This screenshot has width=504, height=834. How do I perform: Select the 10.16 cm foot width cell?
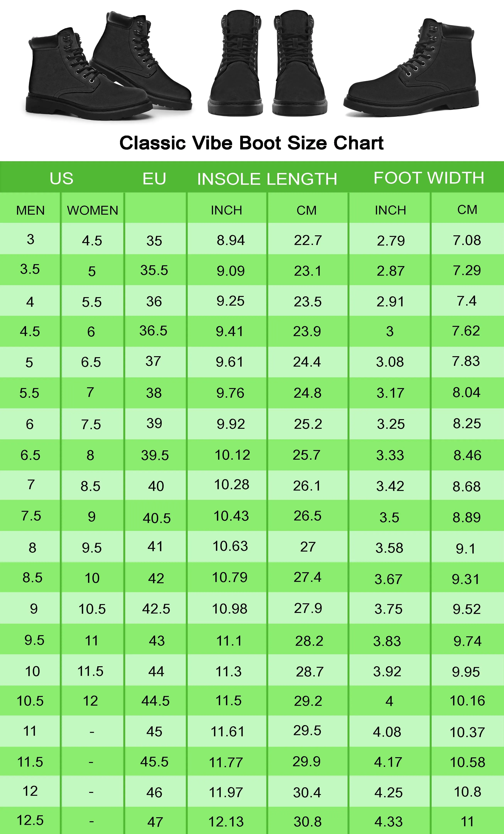tap(467, 701)
